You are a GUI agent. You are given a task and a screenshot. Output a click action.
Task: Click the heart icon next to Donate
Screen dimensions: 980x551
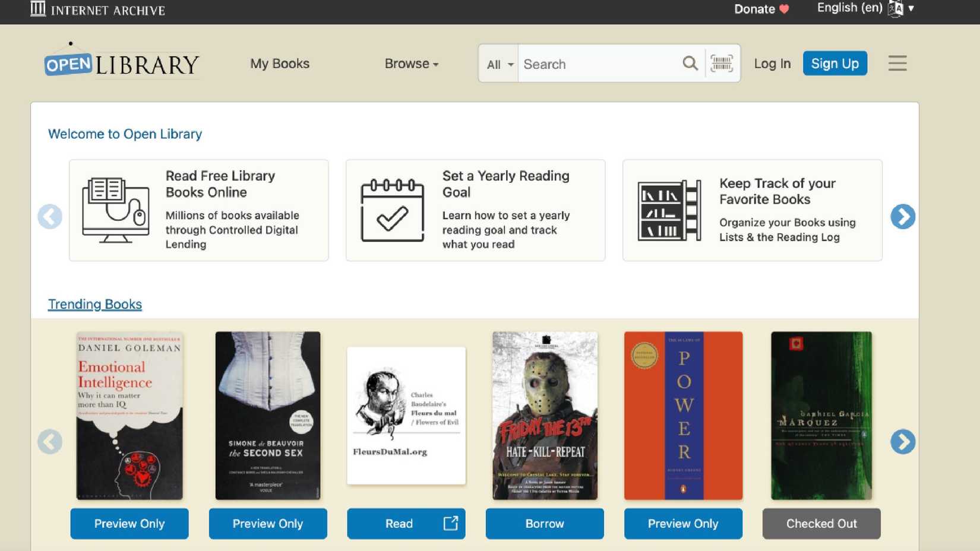point(783,9)
